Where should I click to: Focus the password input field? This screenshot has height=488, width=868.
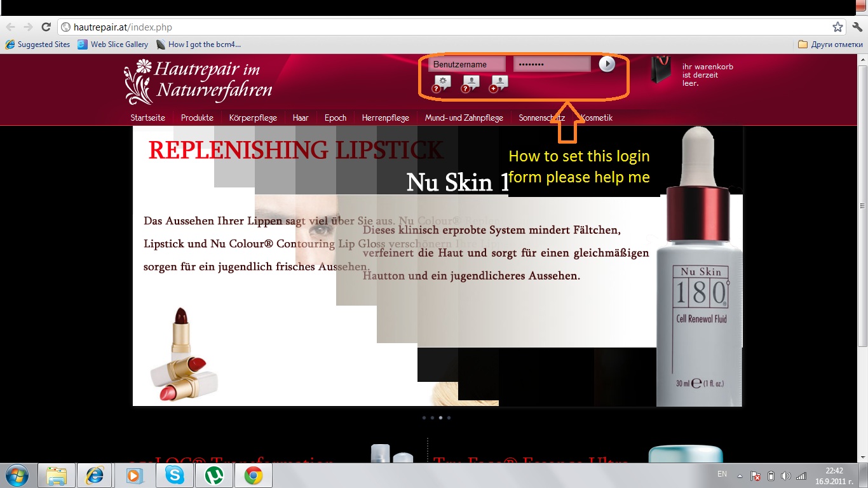tap(552, 64)
